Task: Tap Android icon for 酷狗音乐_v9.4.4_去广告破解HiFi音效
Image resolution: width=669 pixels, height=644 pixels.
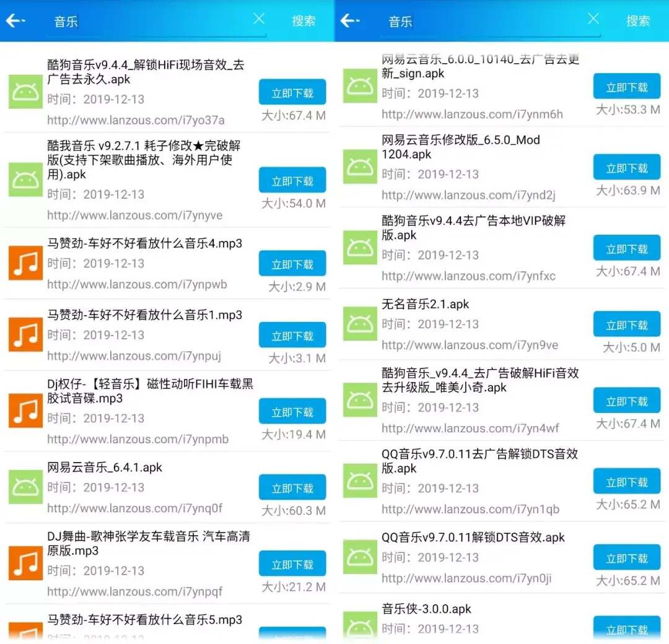Action: click(x=360, y=399)
